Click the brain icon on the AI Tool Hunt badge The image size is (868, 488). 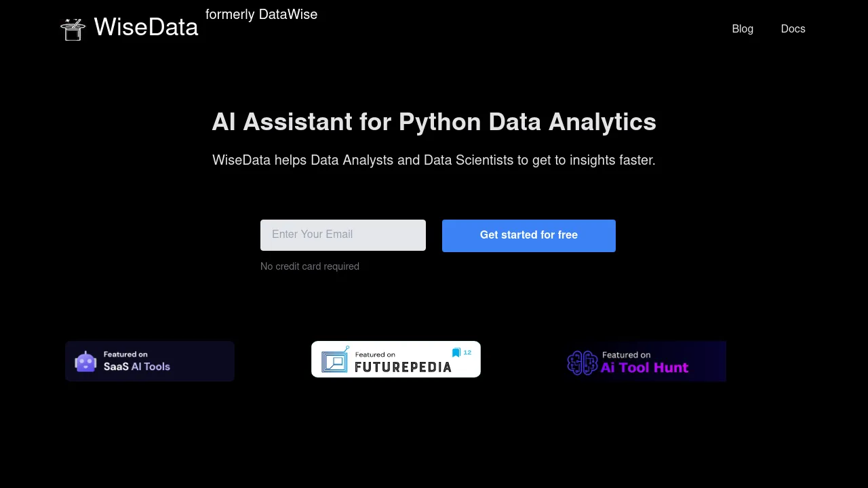coord(582,363)
